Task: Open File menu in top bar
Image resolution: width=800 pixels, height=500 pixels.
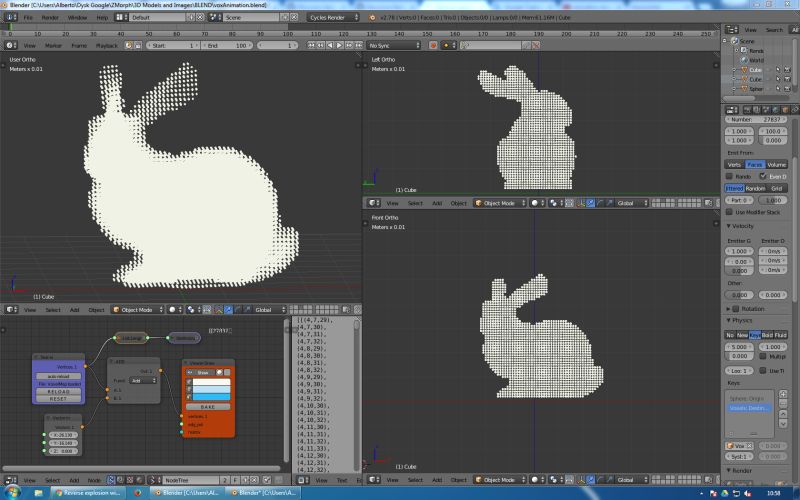Action: (28, 17)
